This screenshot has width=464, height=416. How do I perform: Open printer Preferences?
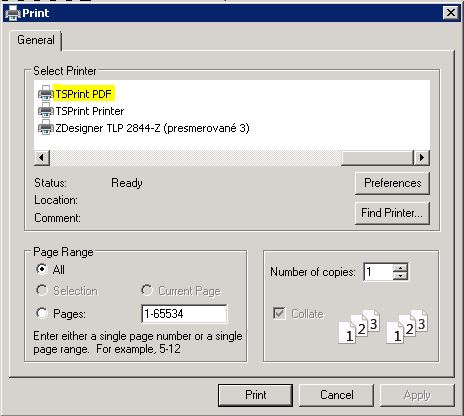392,183
